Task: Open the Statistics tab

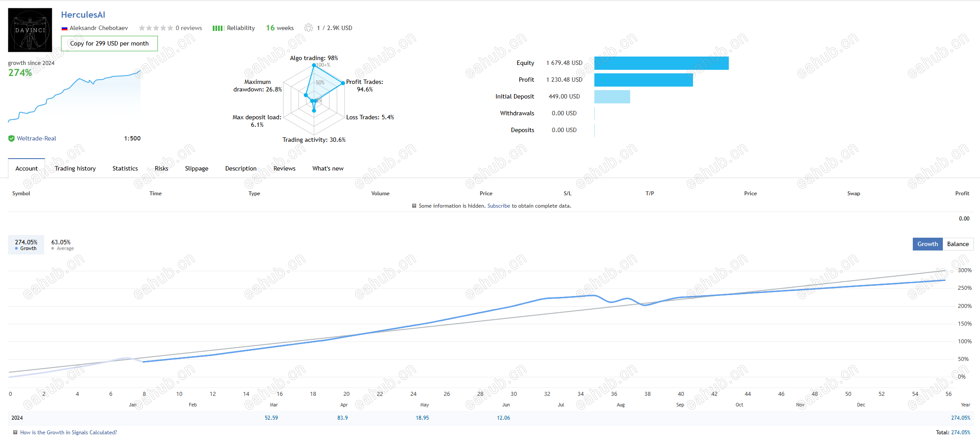Action: (125, 168)
